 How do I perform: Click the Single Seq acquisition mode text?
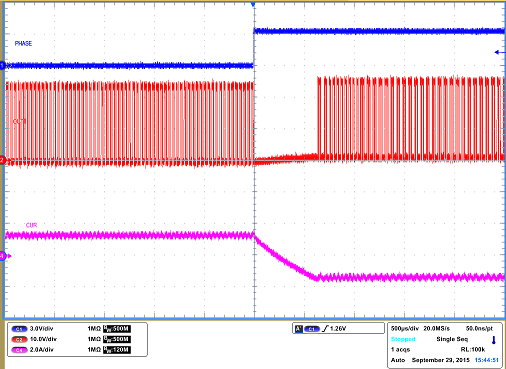[x=452, y=339]
